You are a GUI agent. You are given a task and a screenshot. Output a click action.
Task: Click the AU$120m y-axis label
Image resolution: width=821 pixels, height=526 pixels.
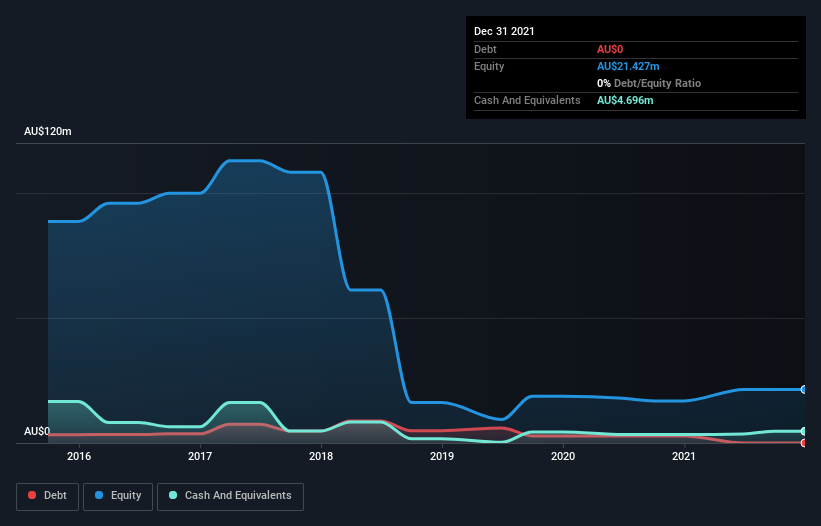tap(48, 131)
